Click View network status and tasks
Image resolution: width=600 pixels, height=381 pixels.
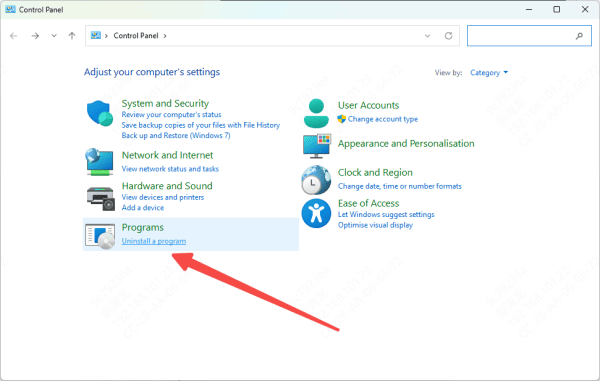point(170,169)
